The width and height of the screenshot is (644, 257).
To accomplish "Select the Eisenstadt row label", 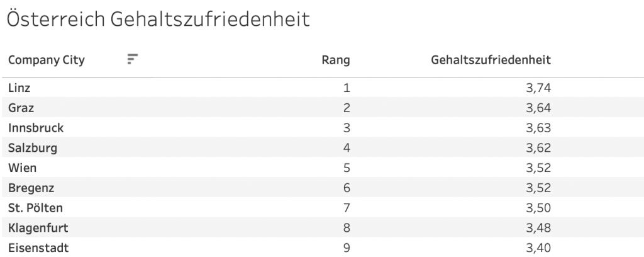I will [38, 248].
